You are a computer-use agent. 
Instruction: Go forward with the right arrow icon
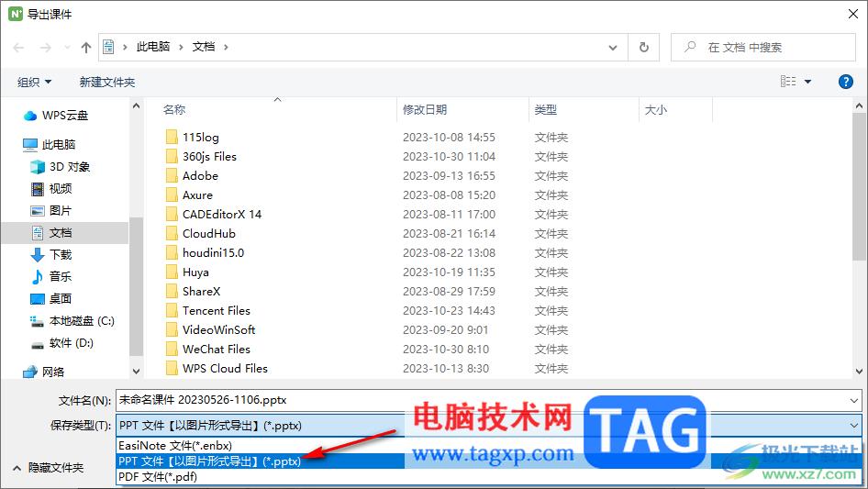pyautogui.click(x=45, y=48)
